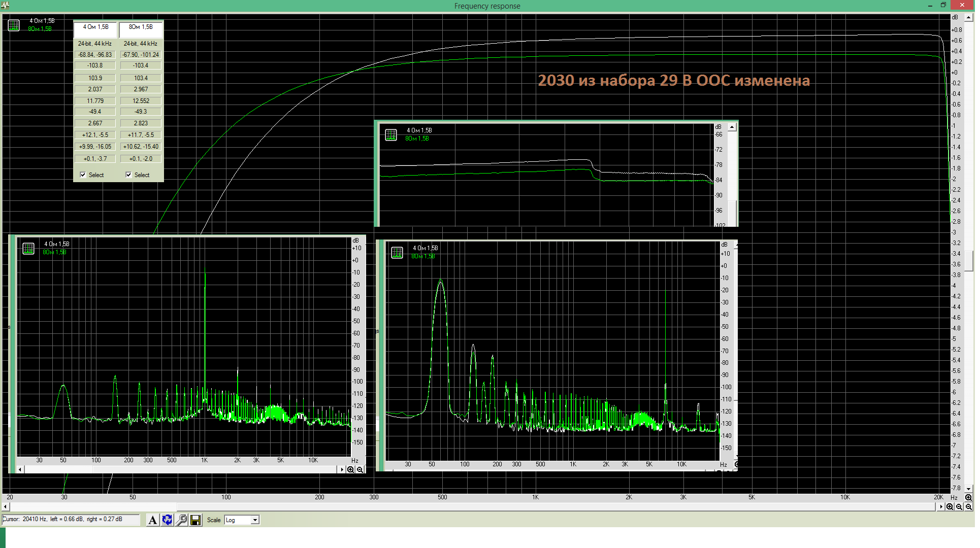Image resolution: width=980 pixels, height=548 pixels.
Task: Click the '12.552' table cell
Action: [x=141, y=101]
